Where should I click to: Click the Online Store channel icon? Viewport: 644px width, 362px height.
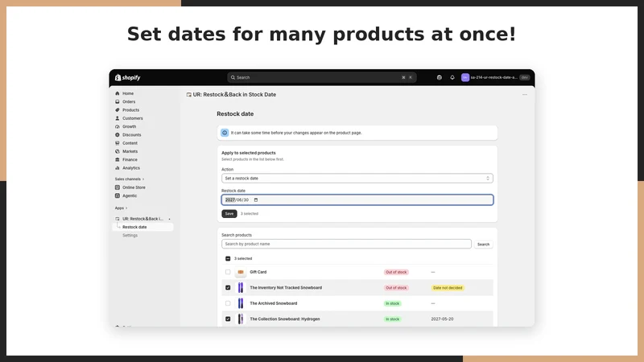tap(118, 187)
